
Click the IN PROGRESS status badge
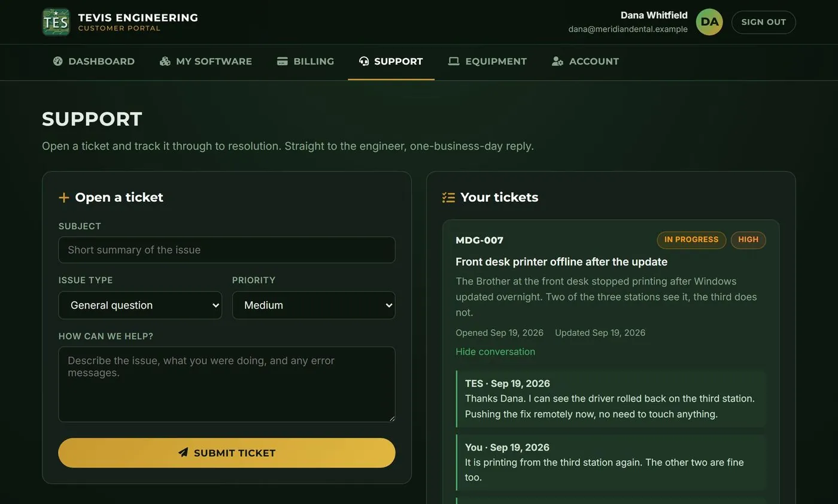coord(691,240)
